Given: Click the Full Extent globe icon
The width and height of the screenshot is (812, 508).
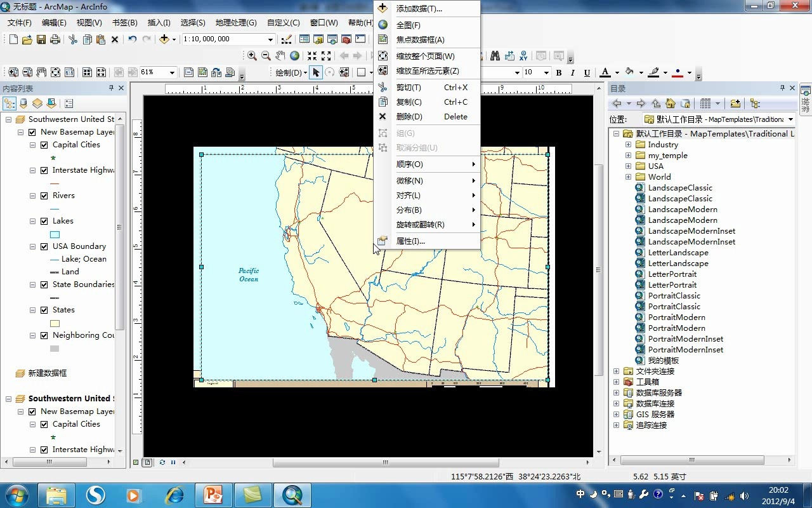Looking at the screenshot, I should (294, 56).
